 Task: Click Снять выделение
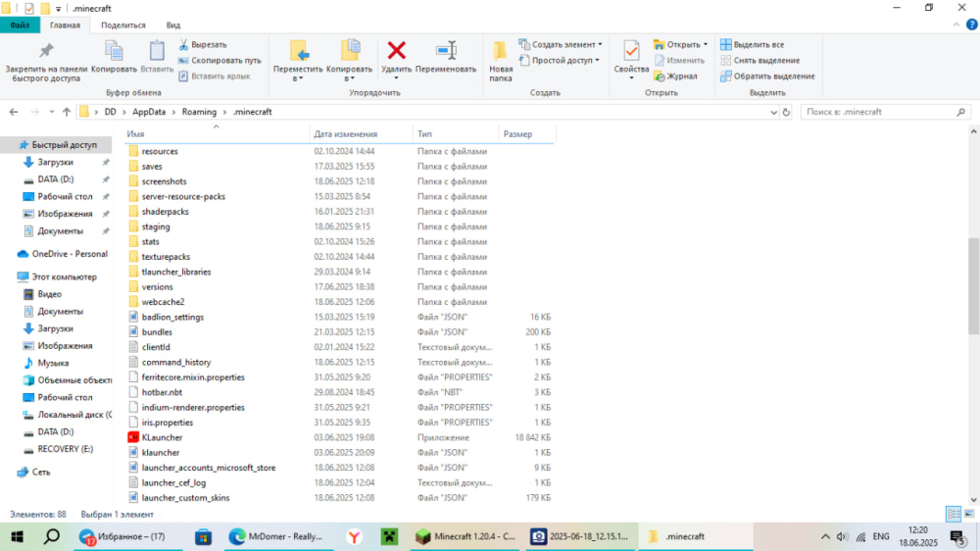point(760,61)
